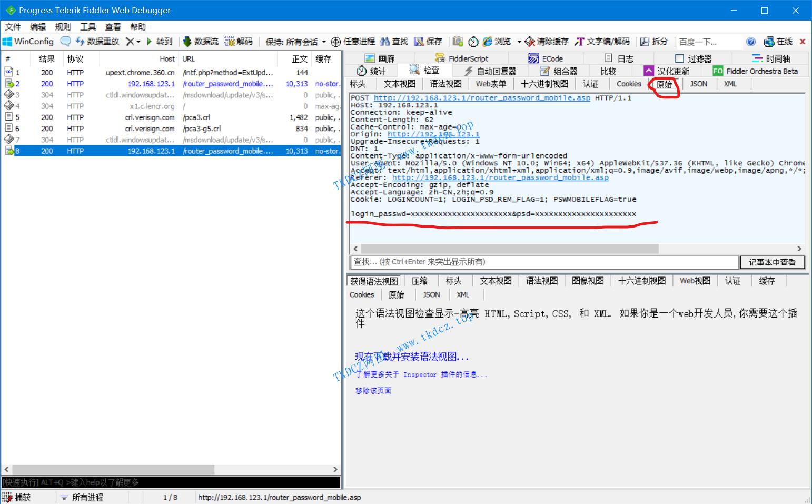Image resolution: width=812 pixels, height=504 pixels.
Task: Select session 1 upext.chrome.360.cn
Action: coord(171,73)
